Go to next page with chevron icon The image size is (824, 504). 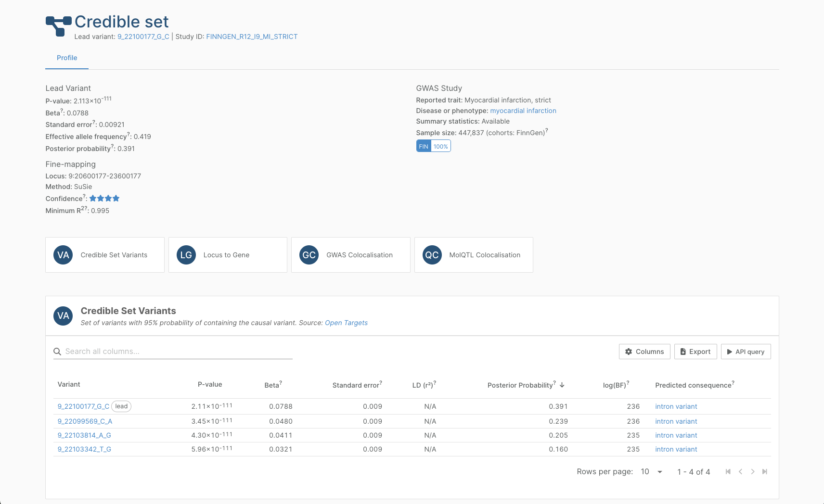click(752, 472)
